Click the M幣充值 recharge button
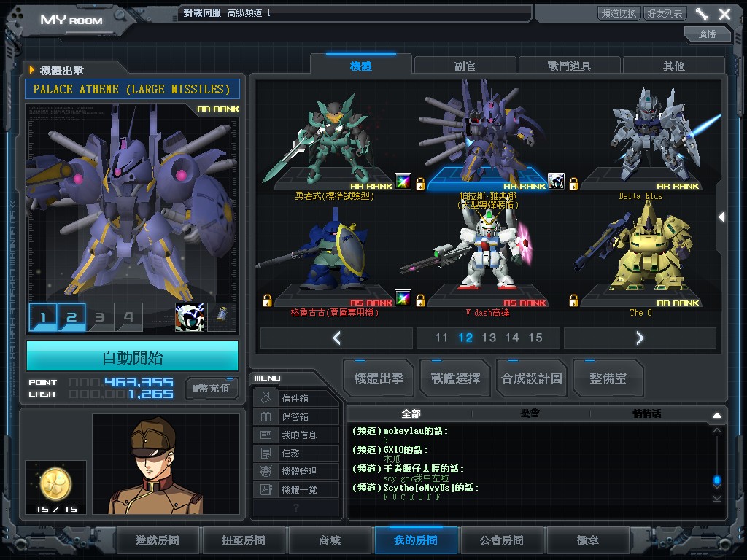 pos(212,388)
